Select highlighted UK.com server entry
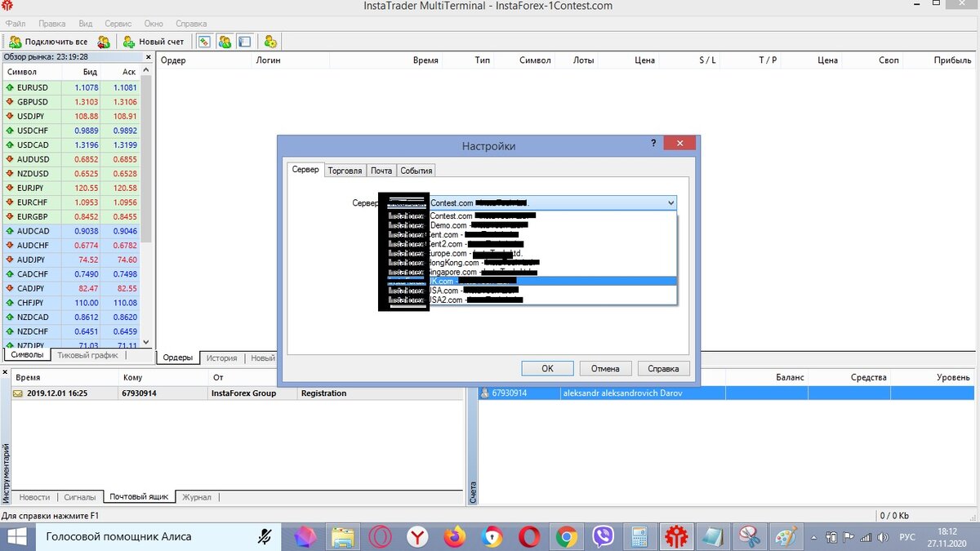This screenshot has width=980, height=551. click(x=528, y=281)
